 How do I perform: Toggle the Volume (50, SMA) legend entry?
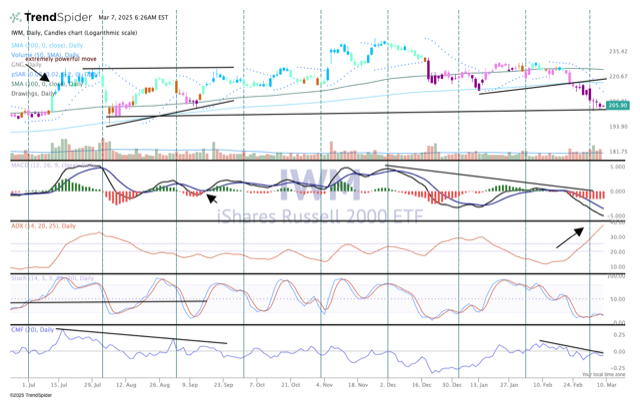(x=39, y=53)
